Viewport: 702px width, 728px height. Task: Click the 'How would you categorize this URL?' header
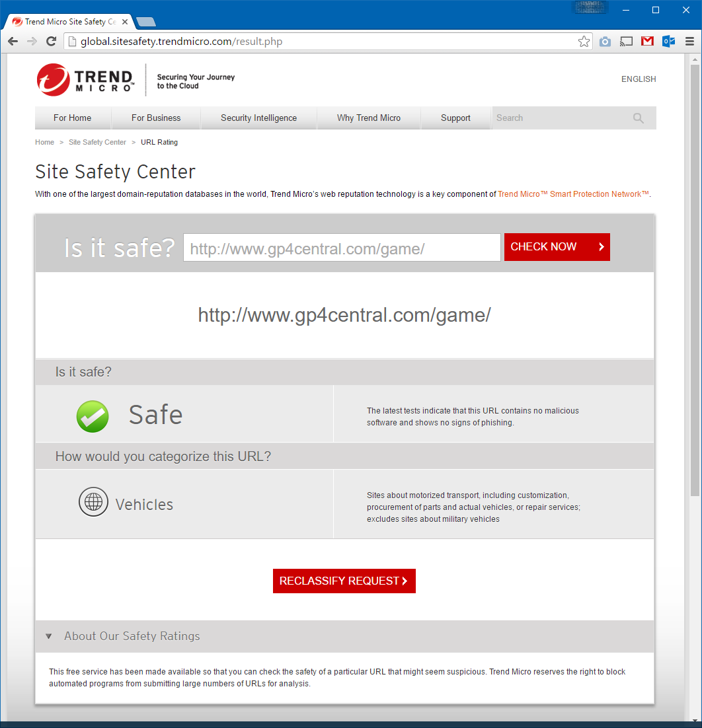point(163,456)
